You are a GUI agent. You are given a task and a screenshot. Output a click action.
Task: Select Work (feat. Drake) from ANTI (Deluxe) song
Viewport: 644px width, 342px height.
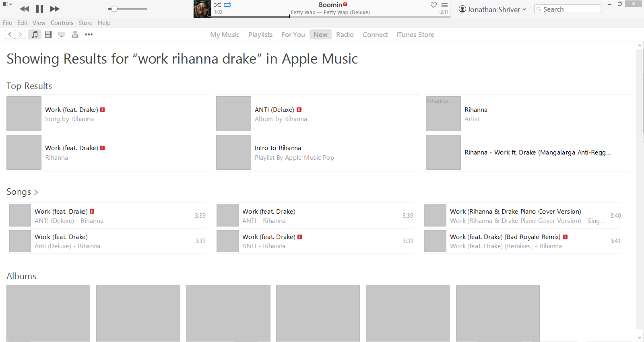(x=107, y=216)
